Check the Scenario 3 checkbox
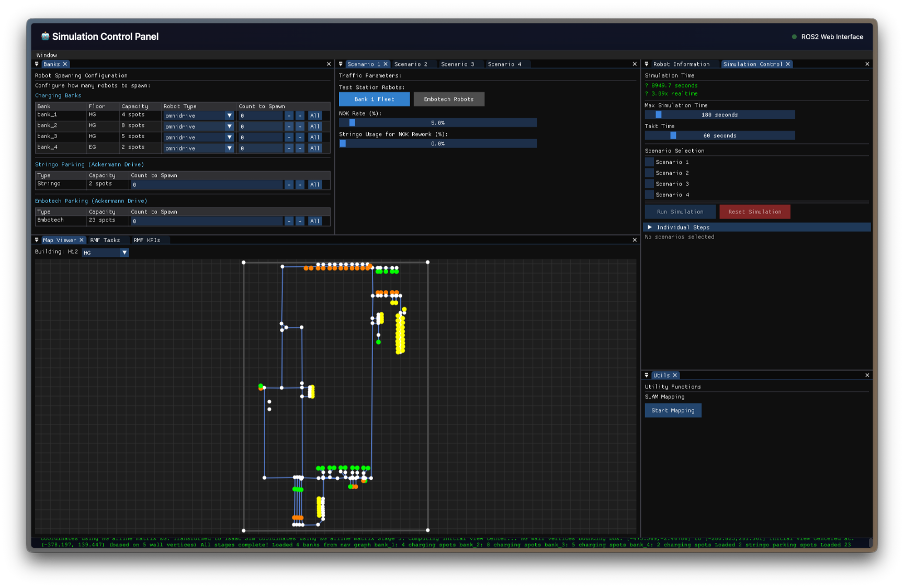 [x=649, y=184]
